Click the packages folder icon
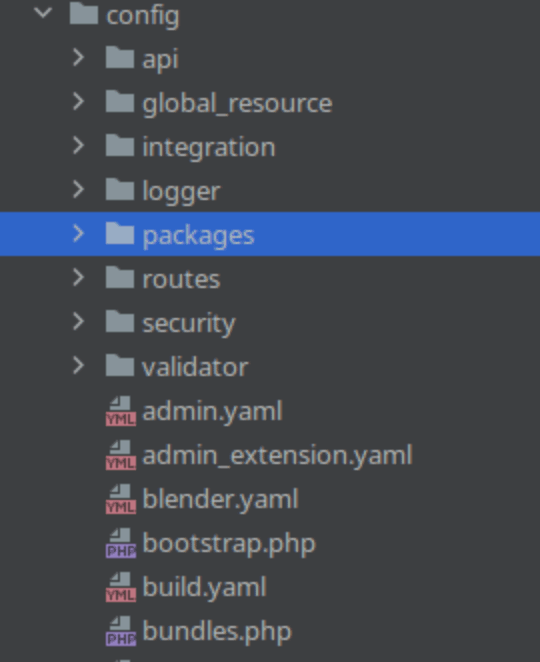540x662 pixels. 120,233
